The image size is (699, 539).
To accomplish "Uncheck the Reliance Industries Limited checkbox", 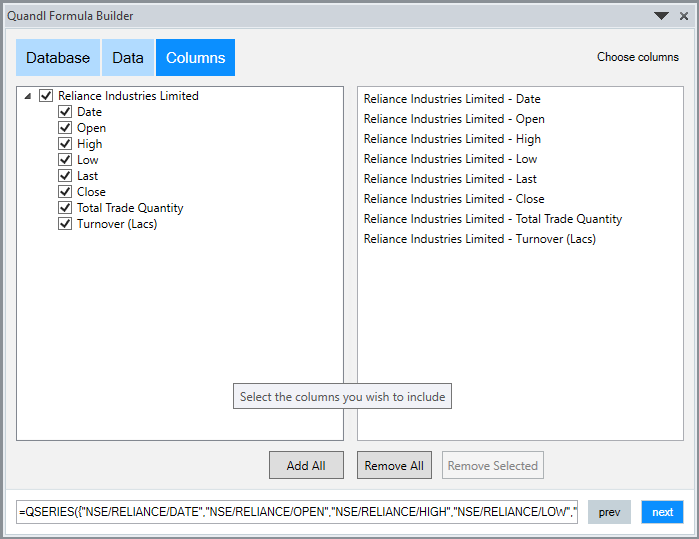I will coord(46,95).
